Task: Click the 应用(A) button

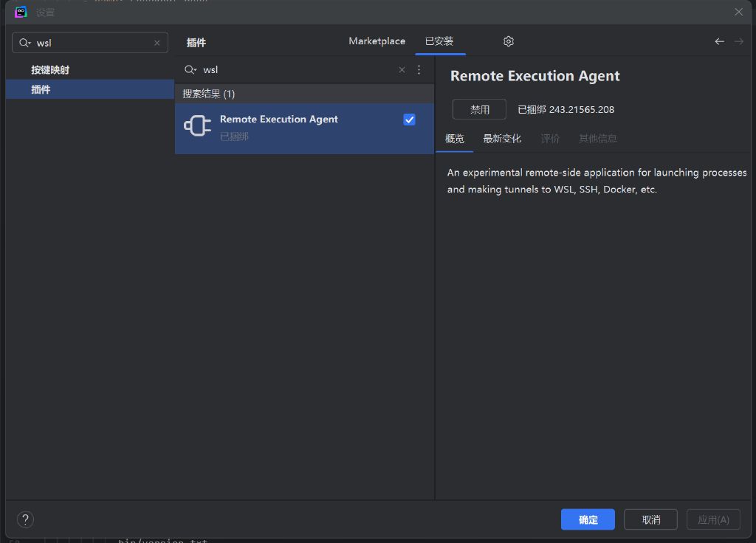Action: pos(714,519)
